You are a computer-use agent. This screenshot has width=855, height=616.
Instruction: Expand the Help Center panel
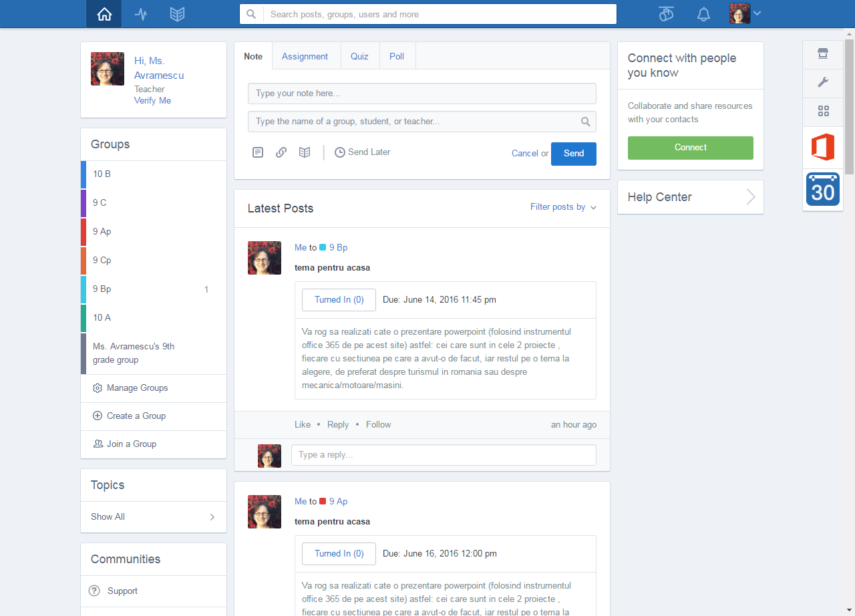[x=690, y=197]
